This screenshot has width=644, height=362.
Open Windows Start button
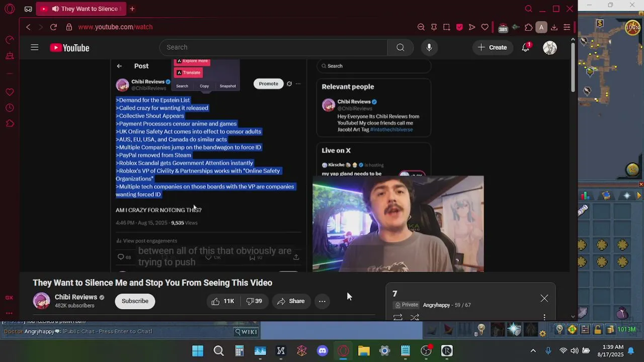[x=198, y=351]
